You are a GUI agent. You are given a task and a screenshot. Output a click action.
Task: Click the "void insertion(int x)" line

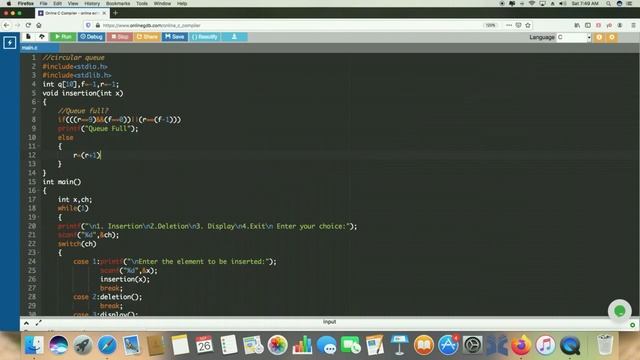(83, 93)
